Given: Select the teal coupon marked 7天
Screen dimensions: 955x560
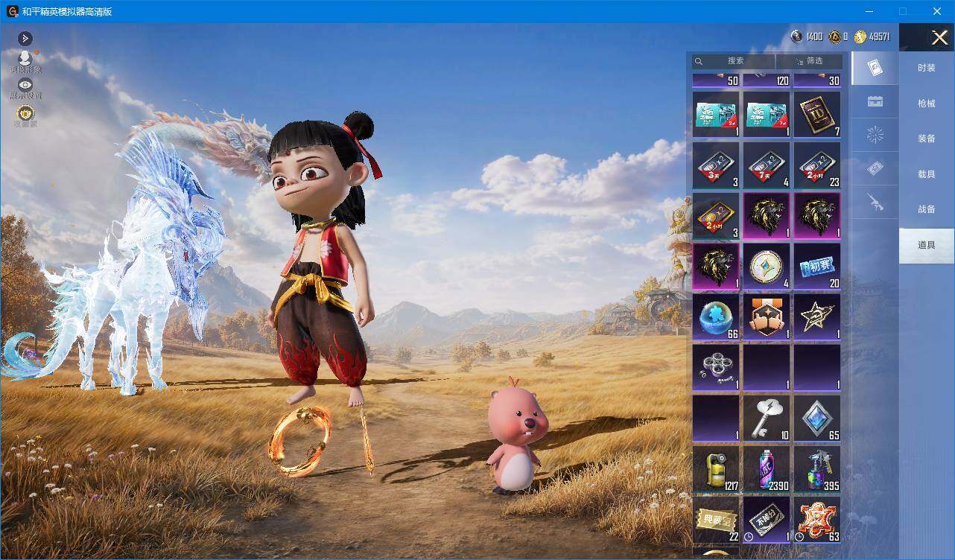Looking at the screenshot, I should point(767,115).
